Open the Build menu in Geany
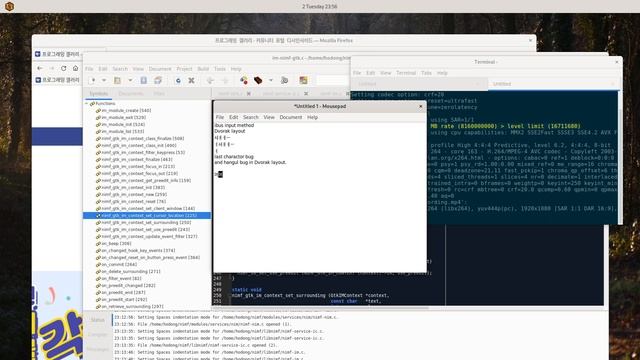The height and width of the screenshot is (360, 640). click(x=203, y=69)
